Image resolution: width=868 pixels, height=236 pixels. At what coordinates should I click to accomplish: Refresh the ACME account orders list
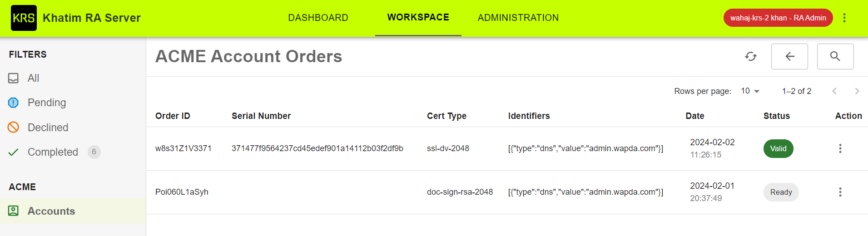[x=751, y=56]
